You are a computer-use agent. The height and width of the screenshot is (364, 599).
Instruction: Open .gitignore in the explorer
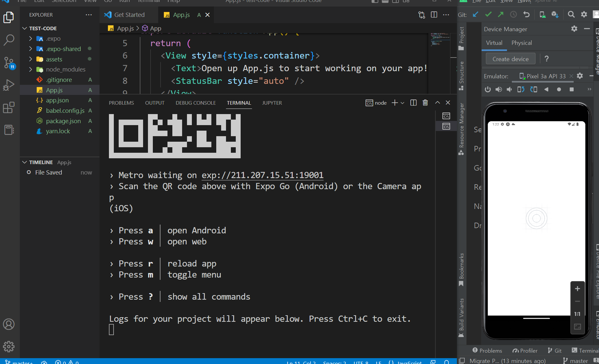(60, 80)
